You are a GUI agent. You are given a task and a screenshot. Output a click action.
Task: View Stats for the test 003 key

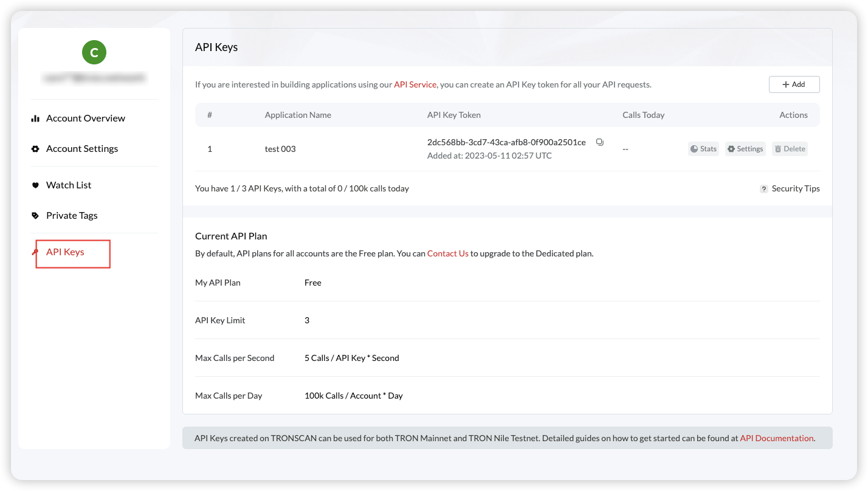point(703,148)
